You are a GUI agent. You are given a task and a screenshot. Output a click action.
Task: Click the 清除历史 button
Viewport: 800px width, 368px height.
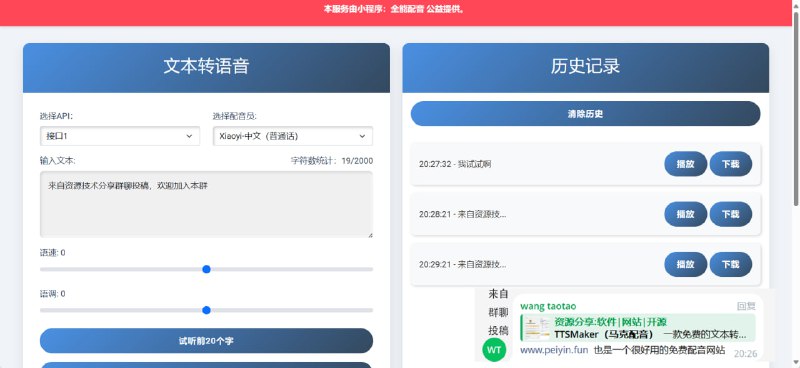click(x=585, y=114)
